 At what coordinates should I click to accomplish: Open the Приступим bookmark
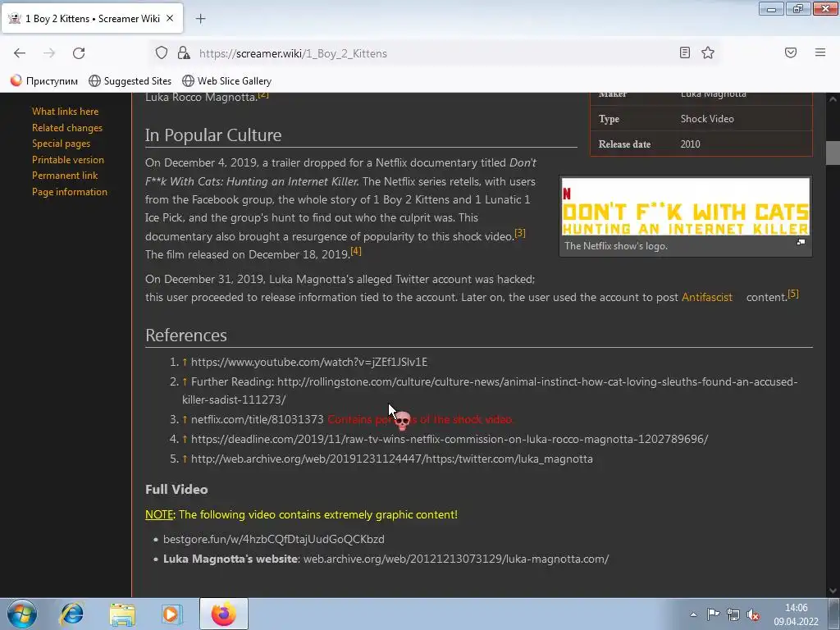(44, 81)
